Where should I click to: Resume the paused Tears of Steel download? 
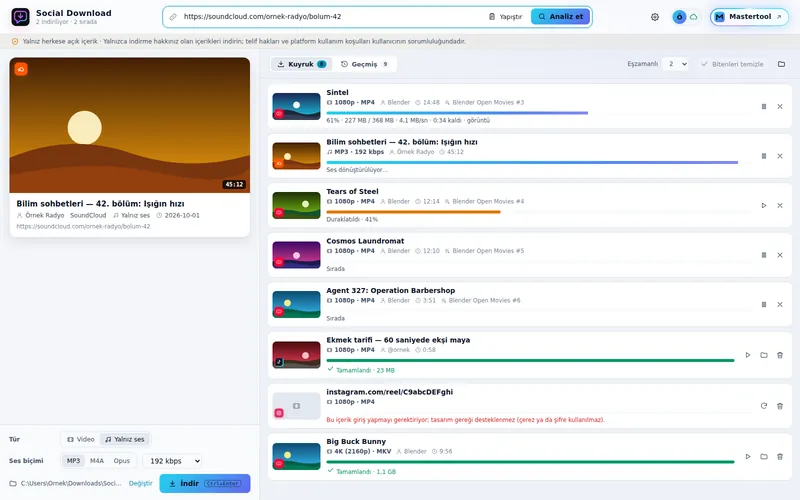[764, 206]
